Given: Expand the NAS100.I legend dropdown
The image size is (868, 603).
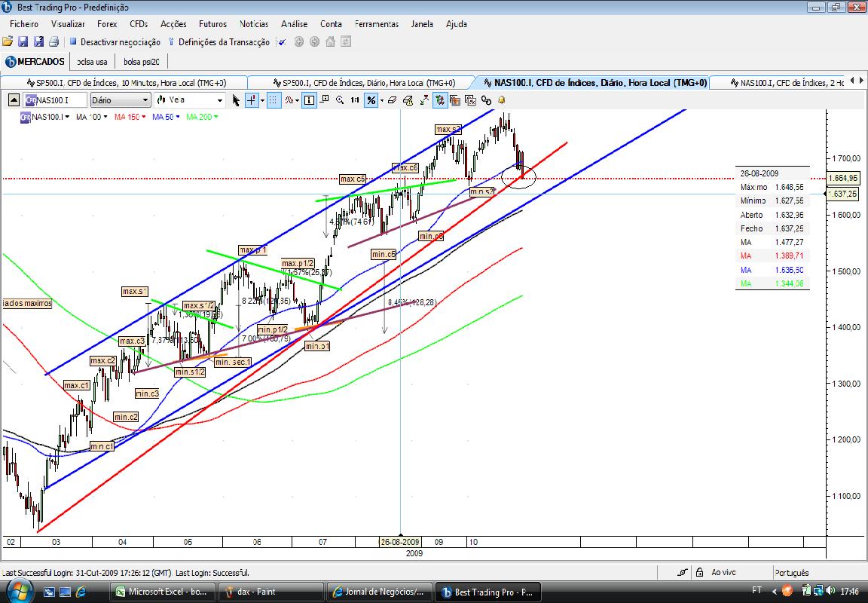Looking at the screenshot, I should click(68, 117).
